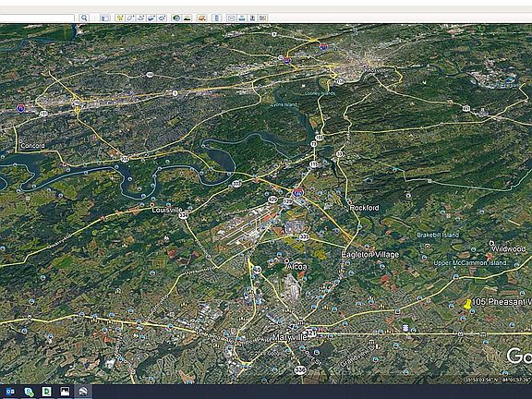Image resolution: width=532 pixels, height=399 pixels.
Task: Click the route 334 shield near Louisville
Action: pos(183,215)
